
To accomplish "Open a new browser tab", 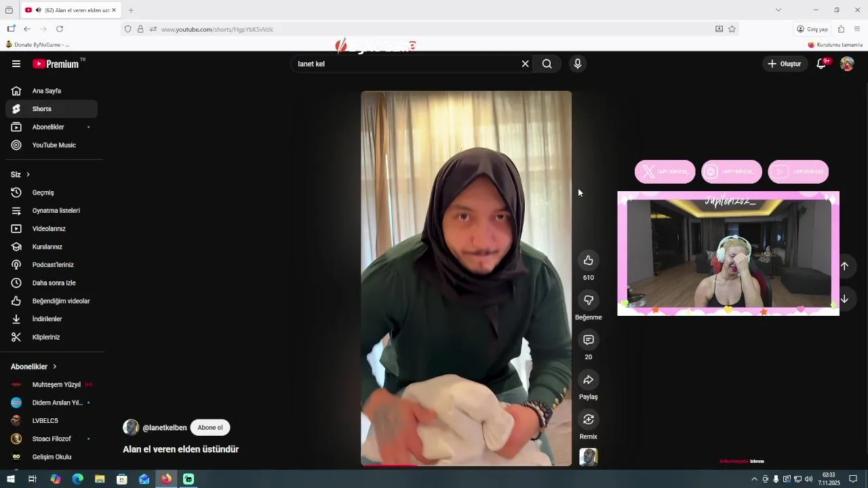I will pyautogui.click(x=131, y=10).
